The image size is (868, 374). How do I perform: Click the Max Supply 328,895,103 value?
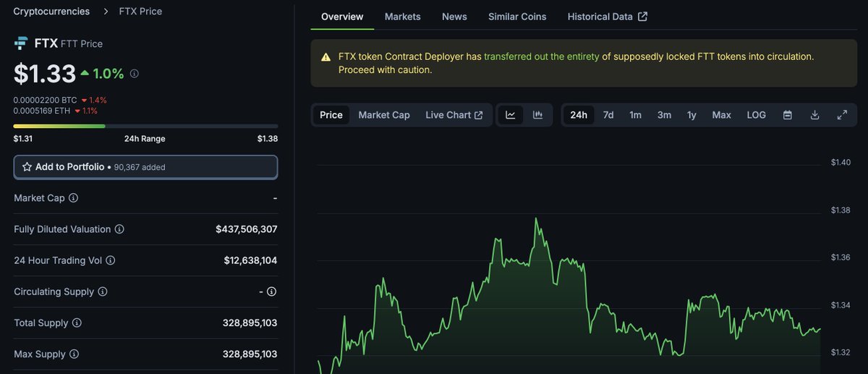[250, 354]
